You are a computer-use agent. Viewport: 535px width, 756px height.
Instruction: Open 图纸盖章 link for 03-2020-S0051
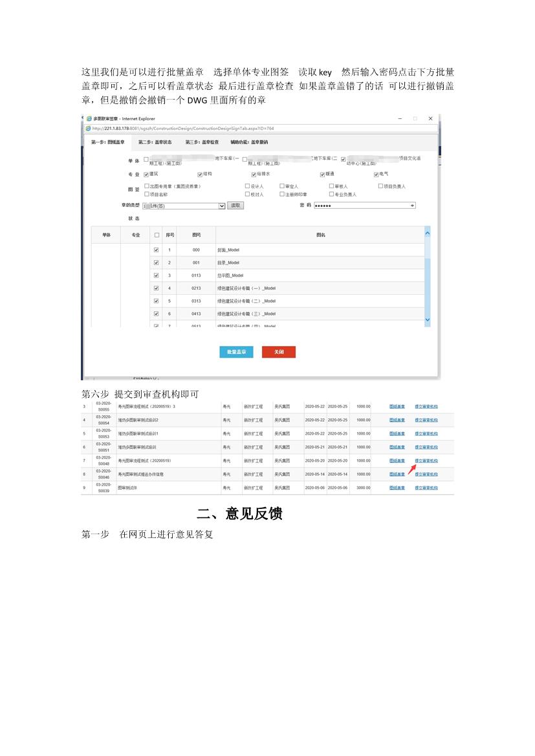pos(397,447)
